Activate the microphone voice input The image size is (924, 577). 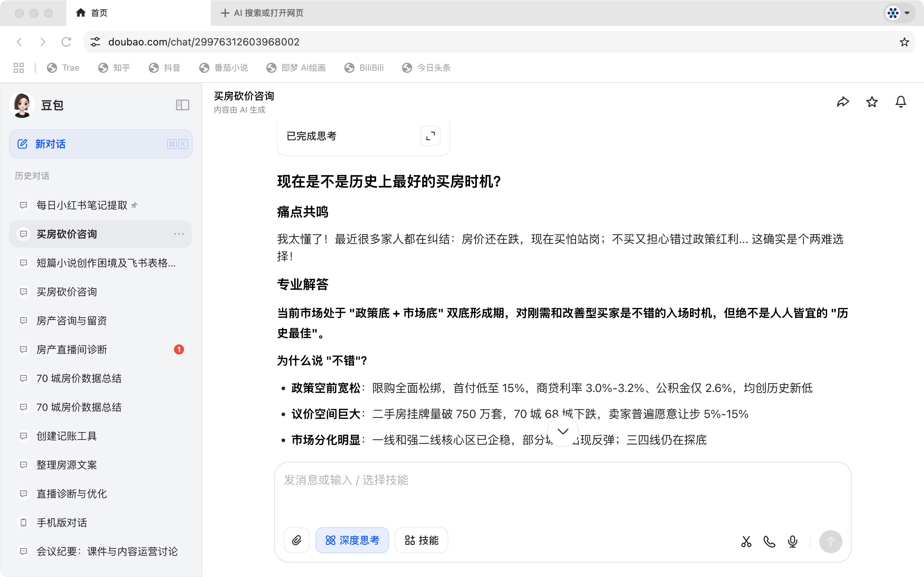[x=792, y=541]
